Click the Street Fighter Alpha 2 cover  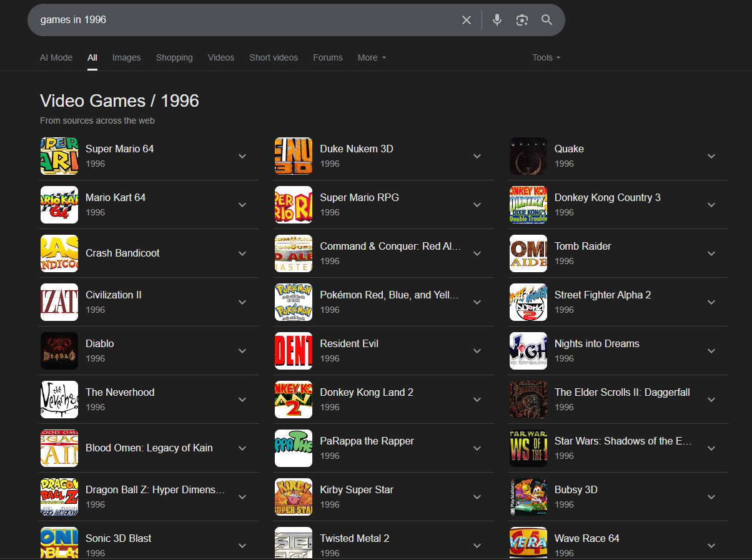coord(528,302)
